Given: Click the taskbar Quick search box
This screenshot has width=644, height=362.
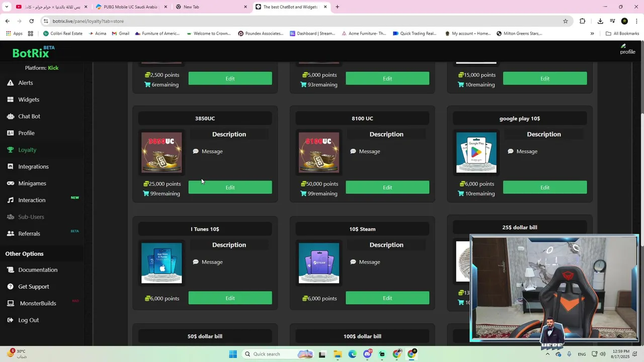Looking at the screenshot, I should (x=278, y=354).
